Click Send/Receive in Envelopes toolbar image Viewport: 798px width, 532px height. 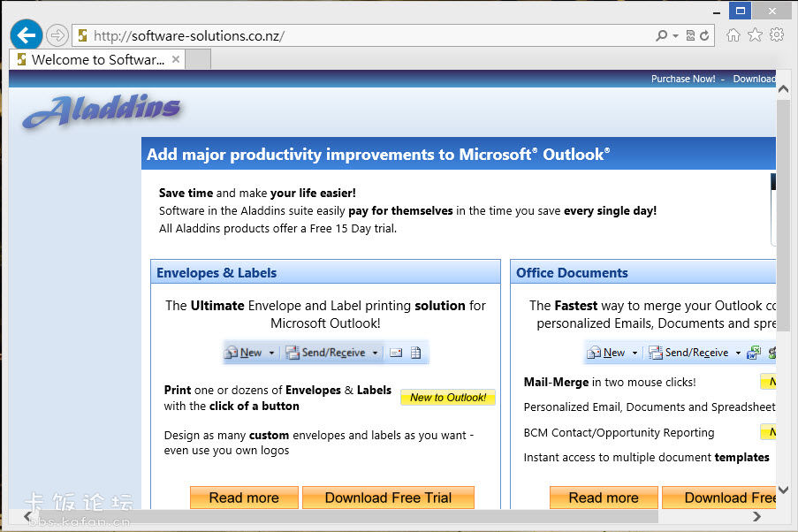point(326,353)
